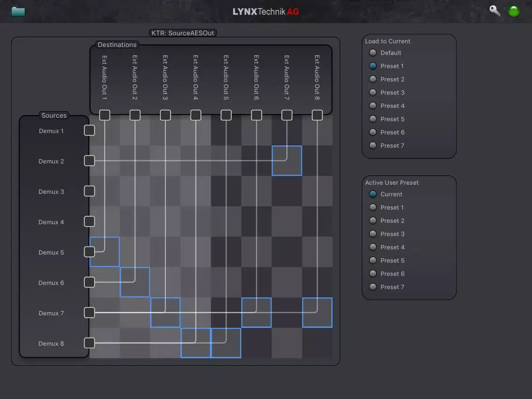
Task: Click the key lock icon
Action: click(x=495, y=10)
